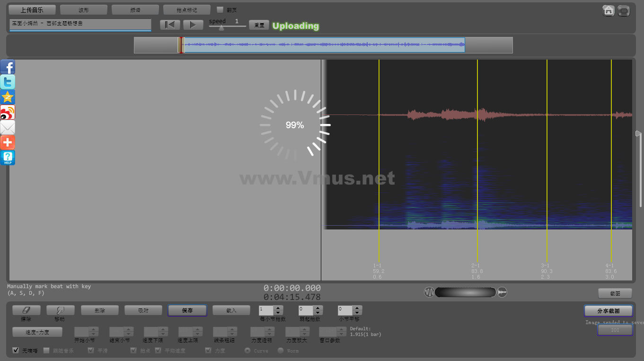Decrease 小节平移 value using down arrow

pos(357,313)
